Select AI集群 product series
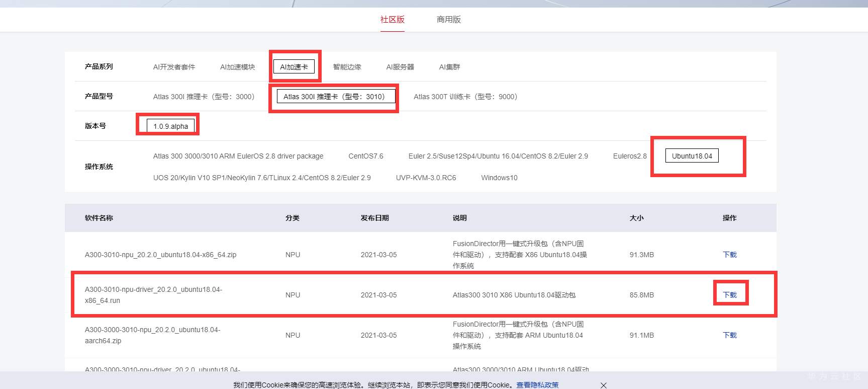The height and width of the screenshot is (389, 868). pyautogui.click(x=449, y=67)
